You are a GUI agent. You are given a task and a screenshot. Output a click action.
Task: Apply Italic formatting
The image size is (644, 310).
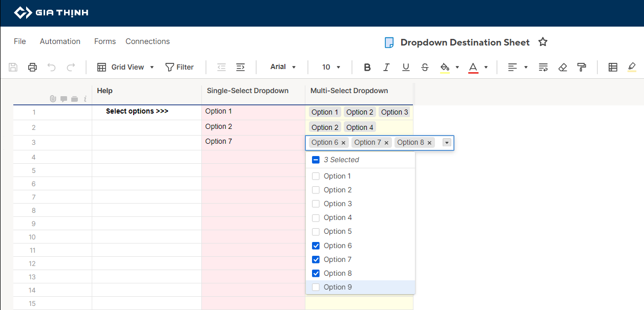pos(386,67)
